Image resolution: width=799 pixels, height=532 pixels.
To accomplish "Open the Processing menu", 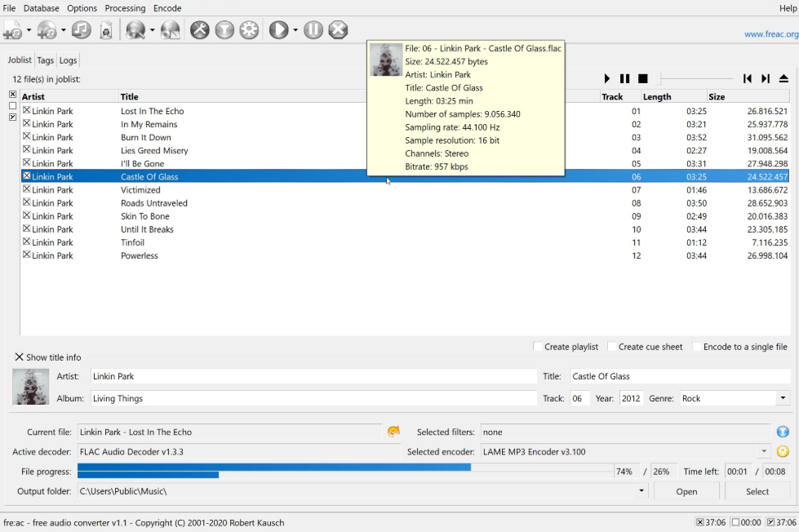I will (x=126, y=8).
